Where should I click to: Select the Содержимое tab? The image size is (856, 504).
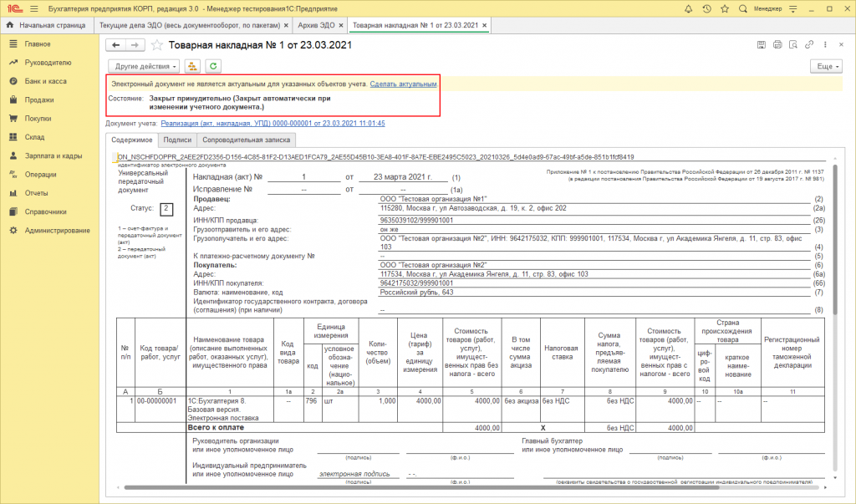click(x=132, y=140)
